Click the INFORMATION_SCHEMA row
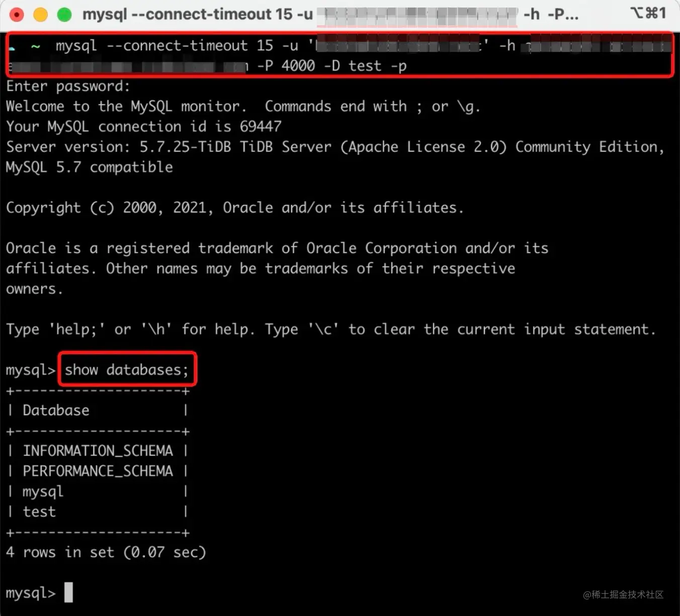Viewport: 680px width, 616px height. click(x=98, y=451)
